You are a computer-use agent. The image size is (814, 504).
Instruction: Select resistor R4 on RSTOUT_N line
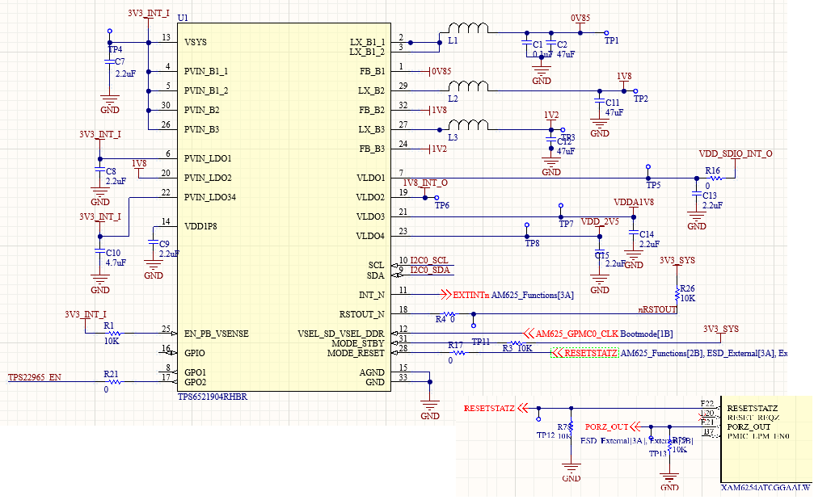click(x=449, y=314)
